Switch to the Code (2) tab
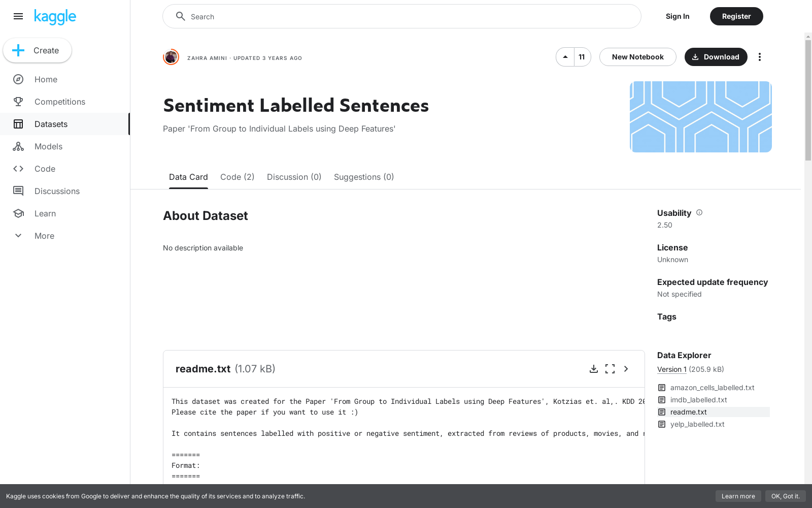 (x=237, y=177)
